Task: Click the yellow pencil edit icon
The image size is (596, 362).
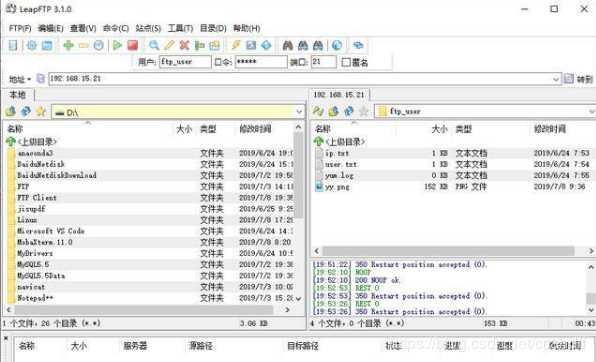Action: coord(169,45)
